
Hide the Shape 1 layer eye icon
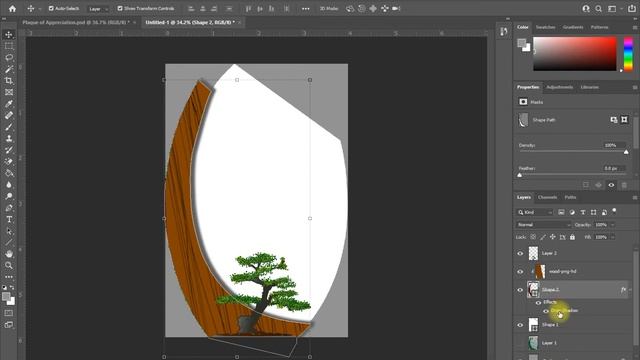tap(520, 325)
